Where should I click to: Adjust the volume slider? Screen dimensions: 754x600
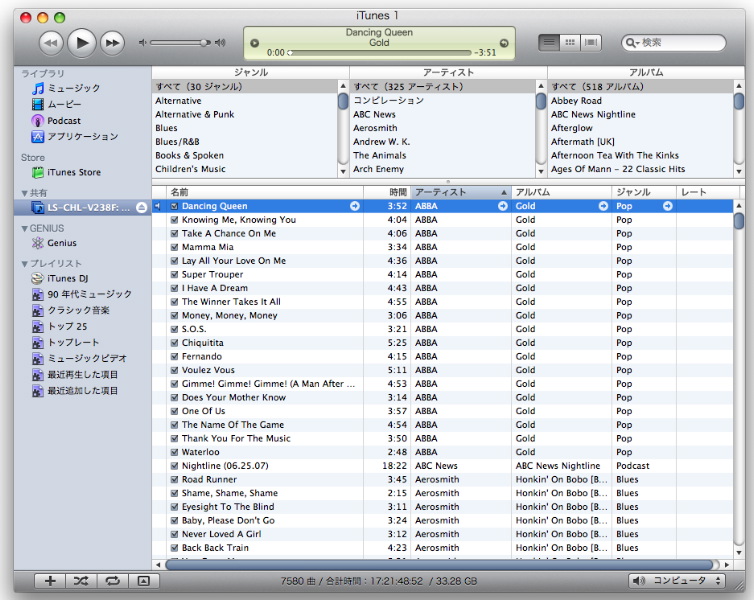tap(180, 42)
